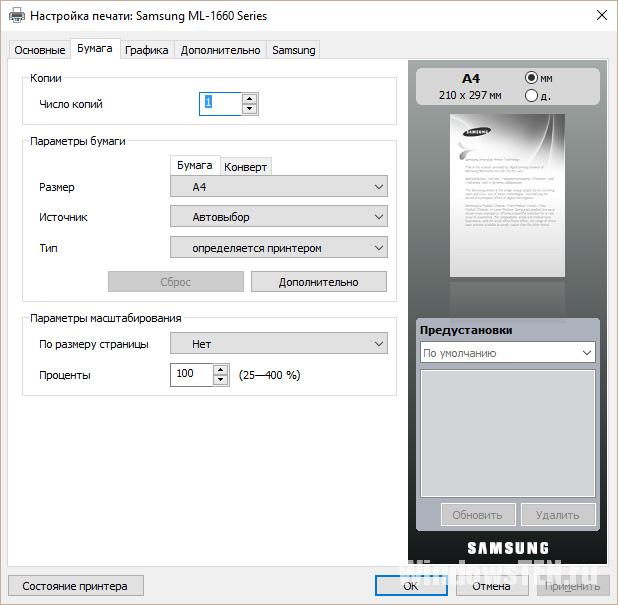Open the paper size (Размер) dropdown
Image resolution: width=618 pixels, height=605 pixels.
[278, 187]
